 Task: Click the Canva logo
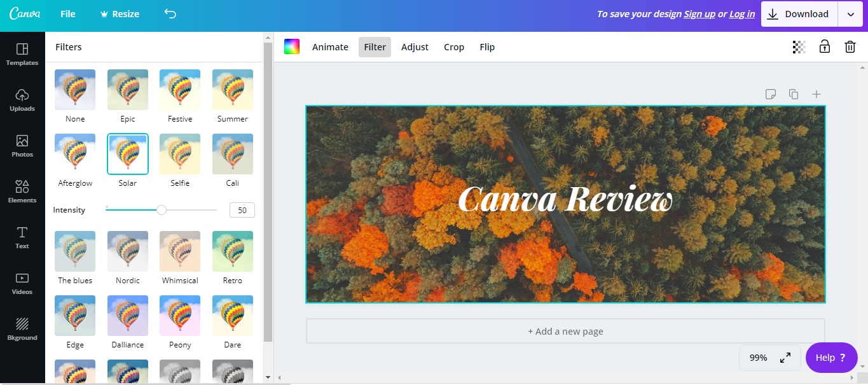pos(25,13)
